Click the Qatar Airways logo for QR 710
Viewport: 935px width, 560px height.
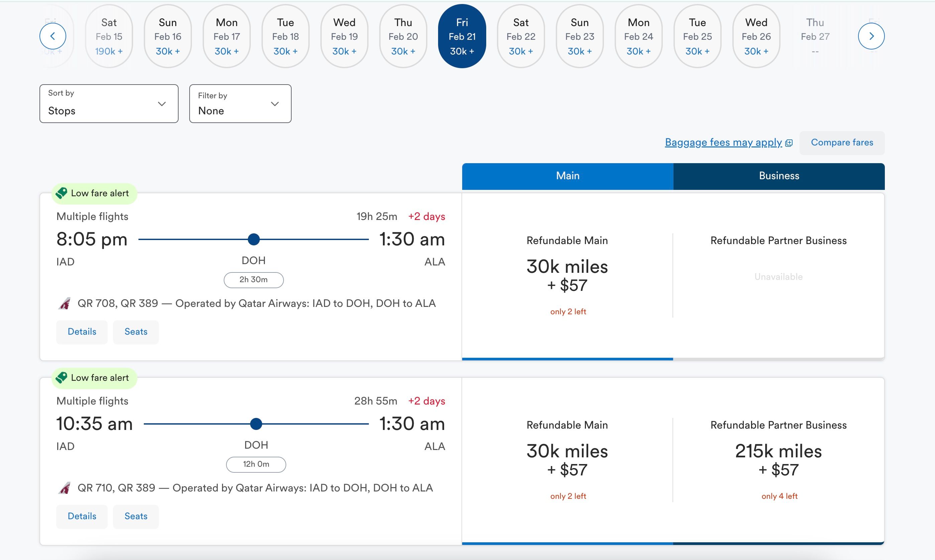65,488
